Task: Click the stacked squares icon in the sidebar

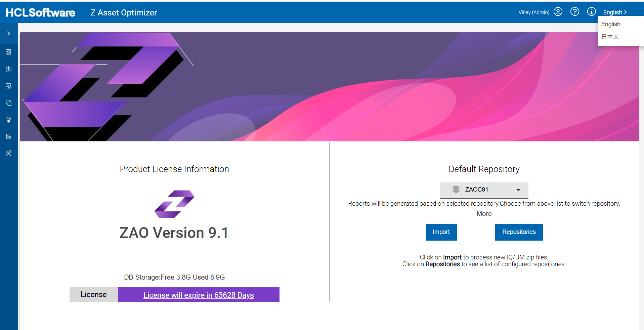Action: click(x=9, y=103)
